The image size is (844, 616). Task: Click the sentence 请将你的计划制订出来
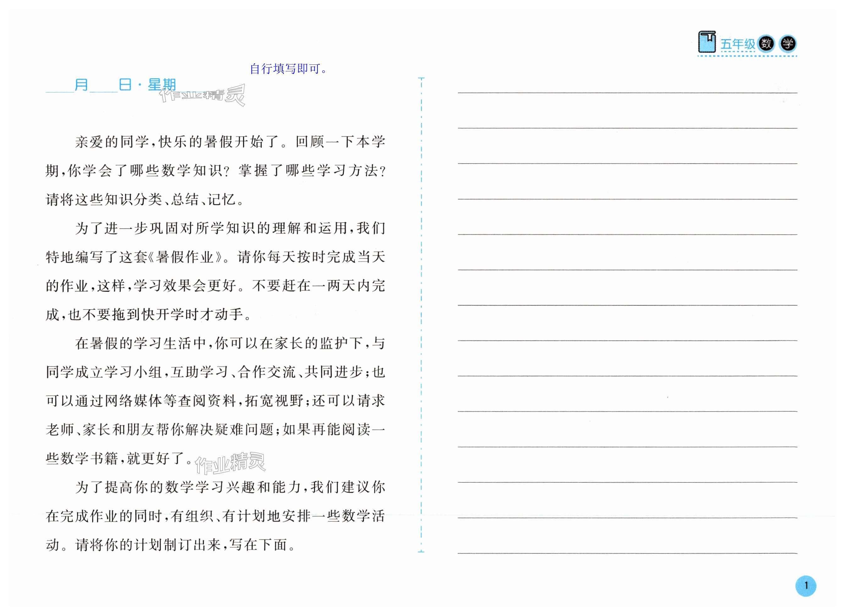[x=148, y=545]
